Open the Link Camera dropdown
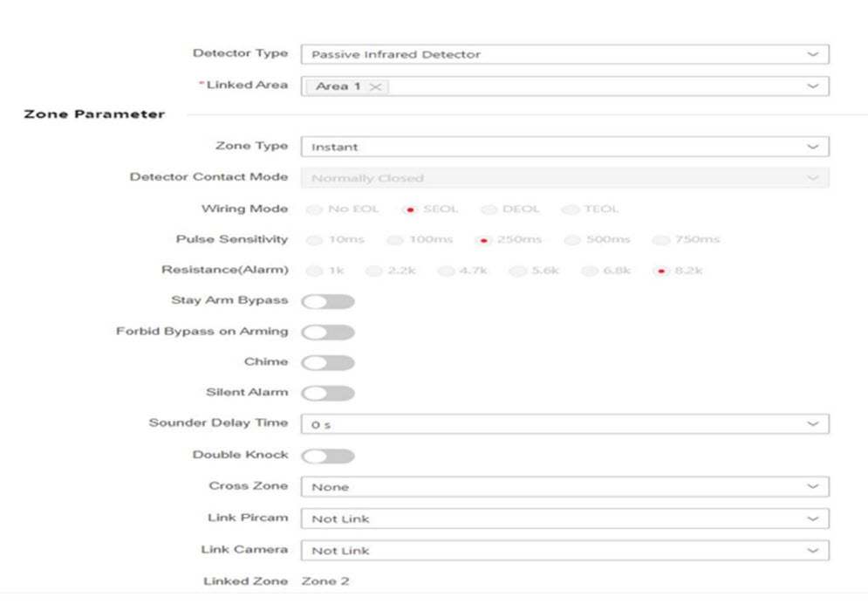 564,551
